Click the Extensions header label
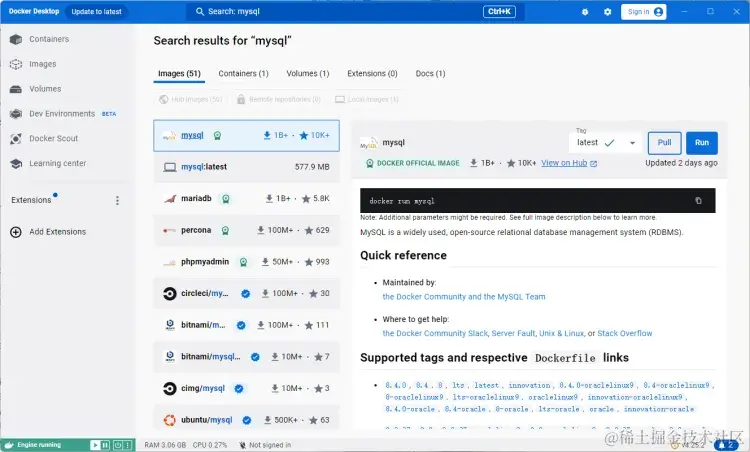 [31, 200]
